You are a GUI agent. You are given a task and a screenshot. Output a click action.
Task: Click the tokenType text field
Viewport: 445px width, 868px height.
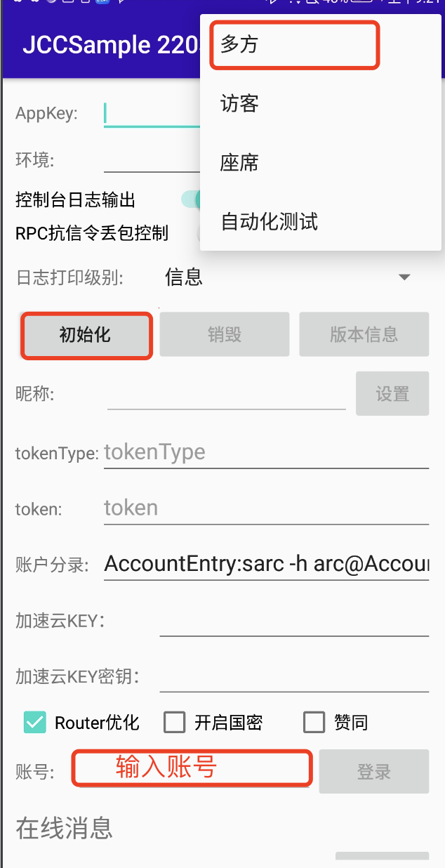click(x=266, y=452)
